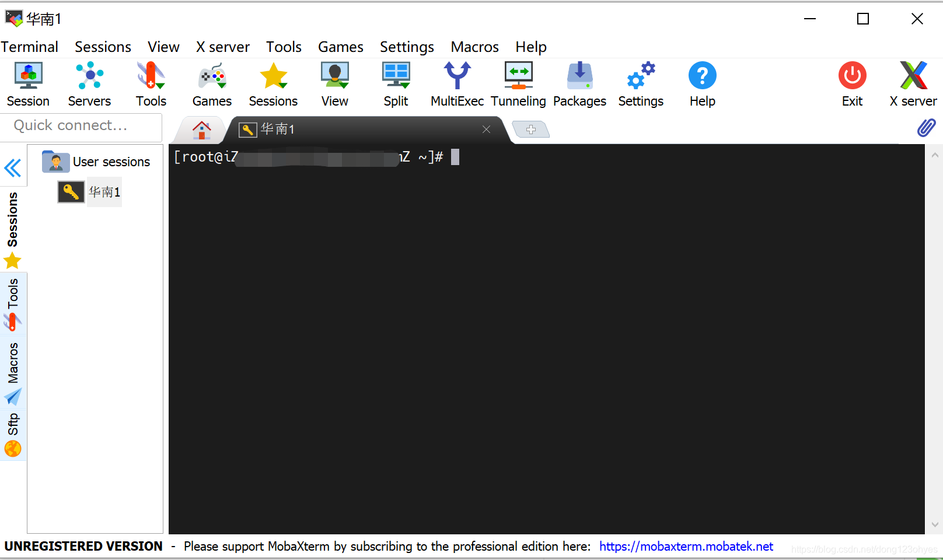Image resolution: width=943 pixels, height=560 pixels.
Task: Open the Settings gears toolbar icon
Action: 641,85
